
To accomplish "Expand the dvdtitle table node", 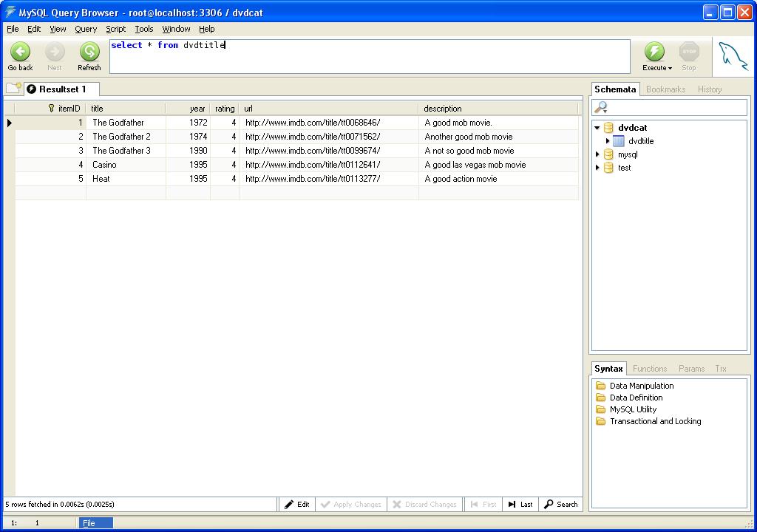I will [x=608, y=141].
